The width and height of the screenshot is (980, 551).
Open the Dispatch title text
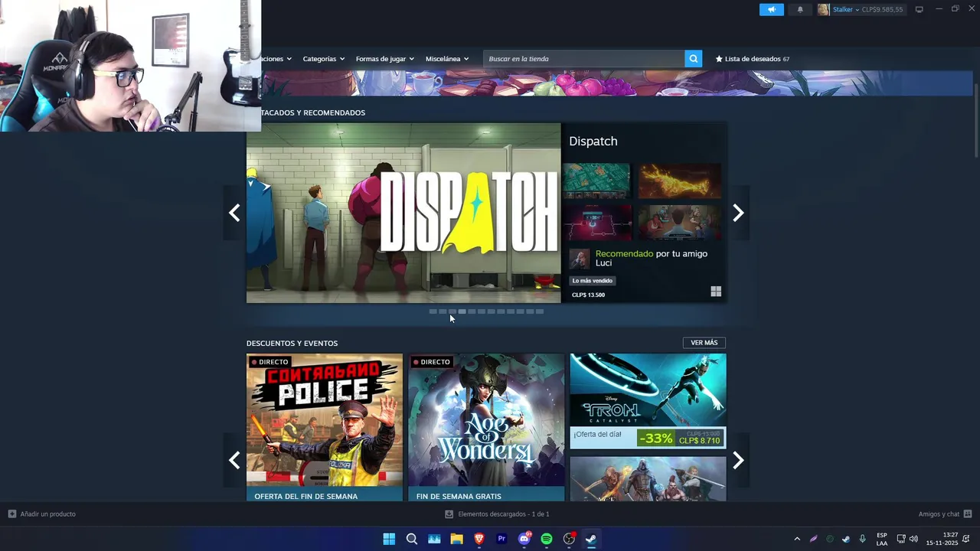tap(593, 141)
